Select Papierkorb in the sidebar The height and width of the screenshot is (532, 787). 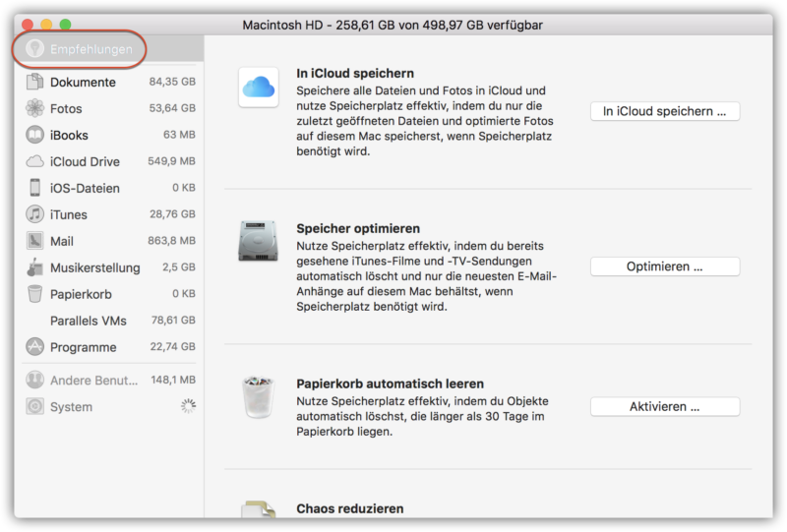(x=109, y=294)
